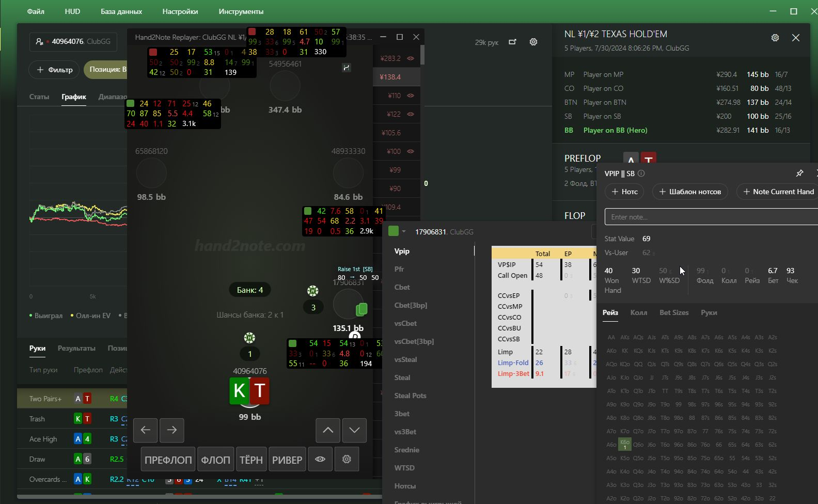Switch to the Колл tab

(639, 312)
